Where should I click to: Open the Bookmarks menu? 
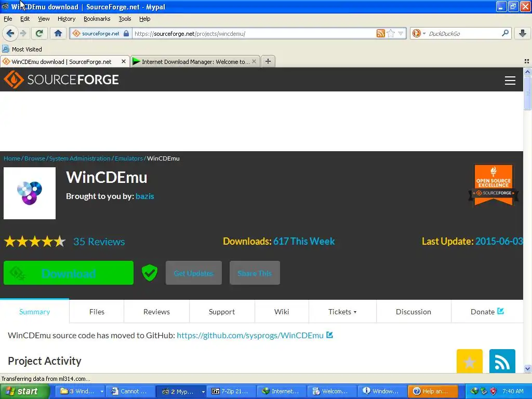(97, 19)
